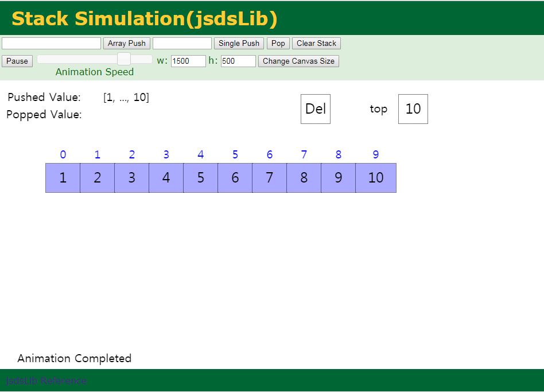Click the Single Push button

point(239,44)
